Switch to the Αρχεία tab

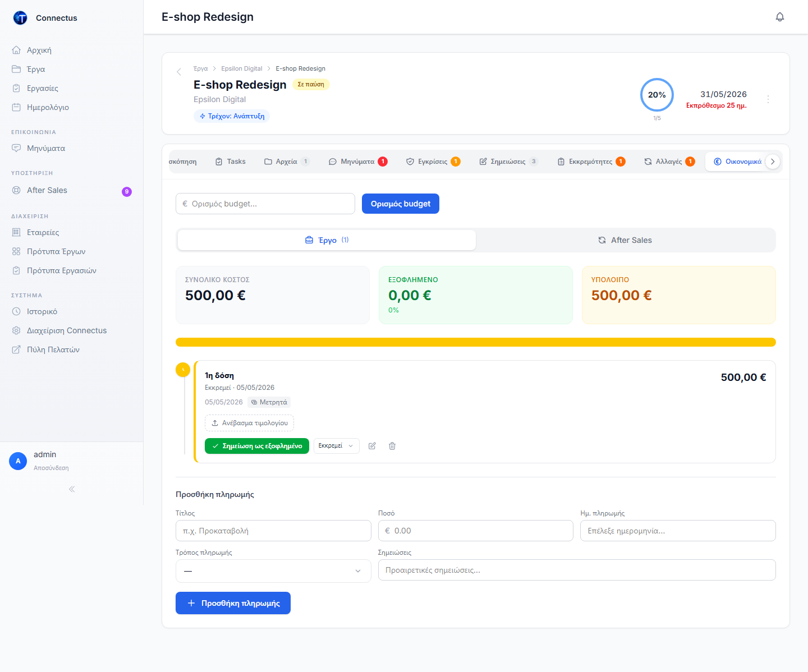[x=287, y=162]
